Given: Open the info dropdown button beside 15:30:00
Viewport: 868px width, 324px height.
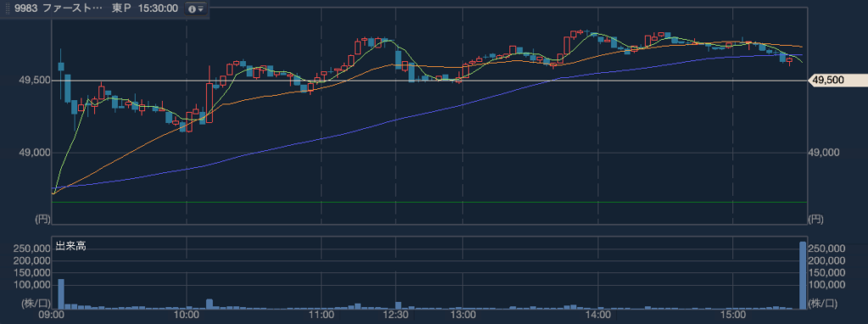Looking at the screenshot, I should 195,8.
